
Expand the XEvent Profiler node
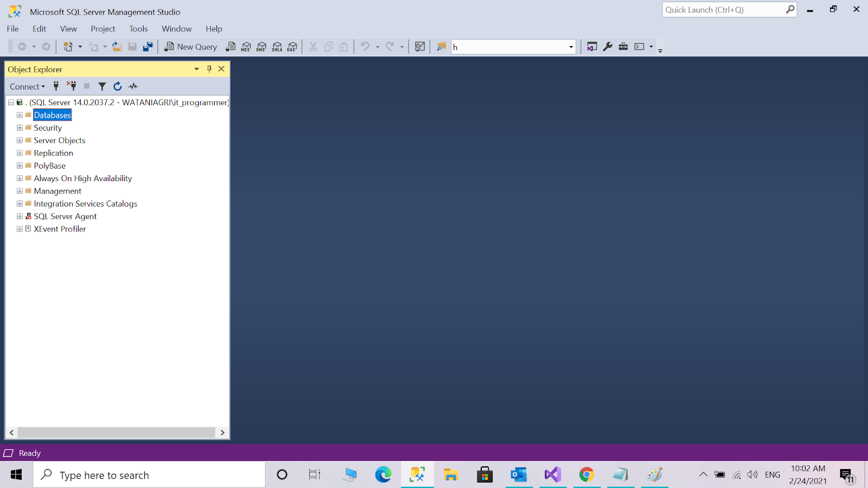click(x=20, y=229)
